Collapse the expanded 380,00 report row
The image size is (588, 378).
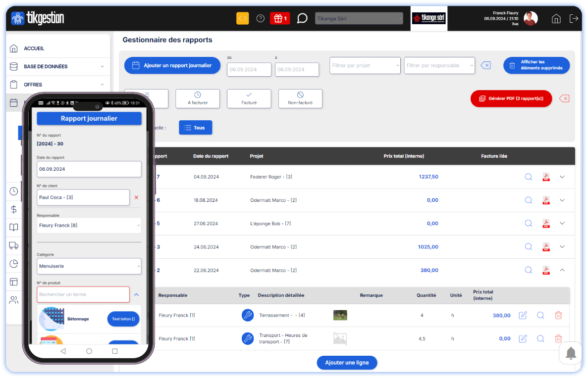click(562, 270)
